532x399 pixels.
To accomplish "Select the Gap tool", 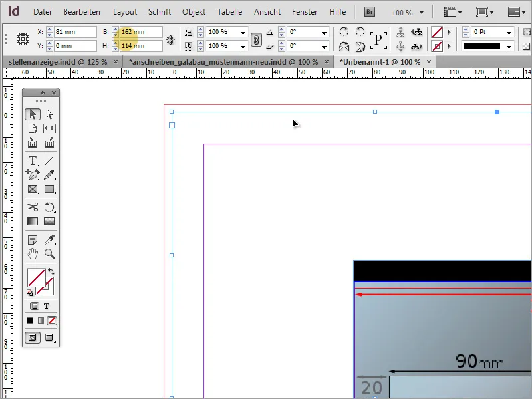I will point(49,128).
